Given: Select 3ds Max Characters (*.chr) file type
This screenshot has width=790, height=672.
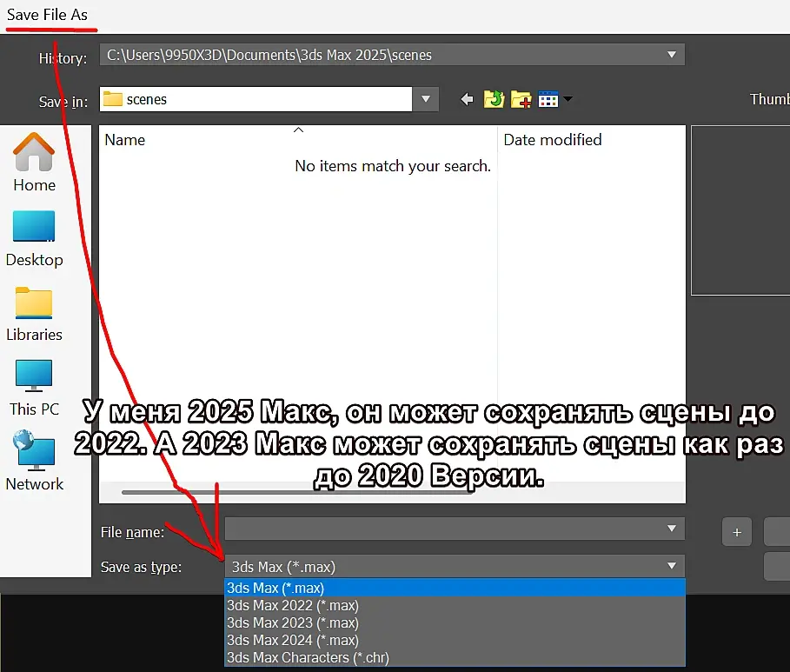Looking at the screenshot, I should click(x=455, y=657).
